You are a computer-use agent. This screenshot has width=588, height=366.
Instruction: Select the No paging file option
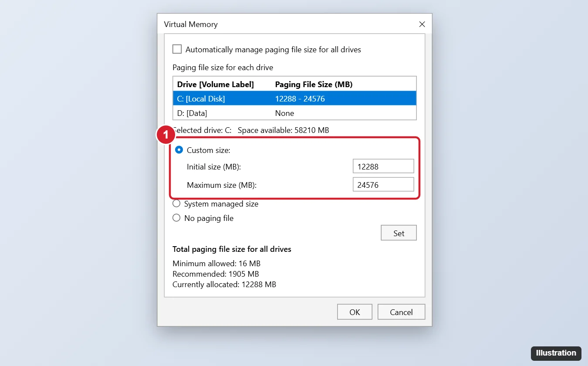click(176, 218)
